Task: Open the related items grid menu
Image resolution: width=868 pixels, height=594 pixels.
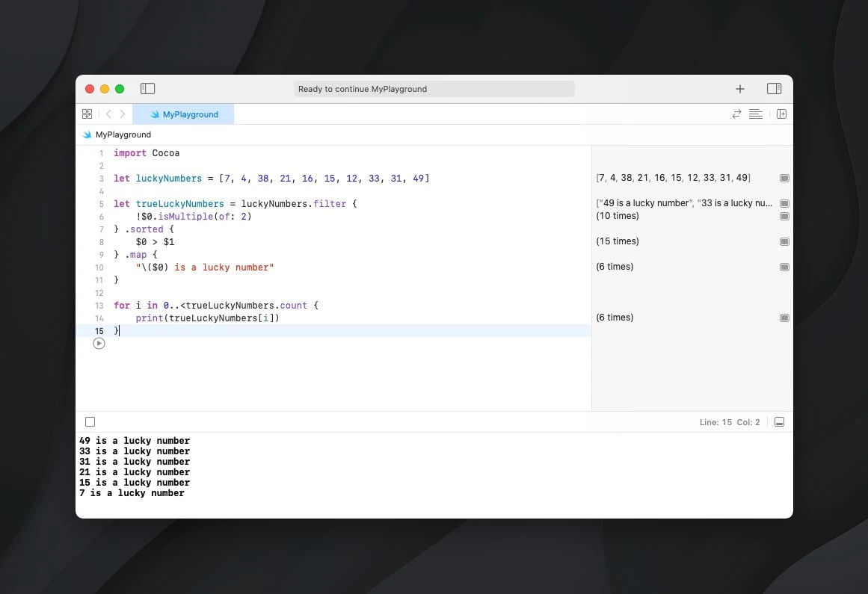Action: pyautogui.click(x=87, y=114)
